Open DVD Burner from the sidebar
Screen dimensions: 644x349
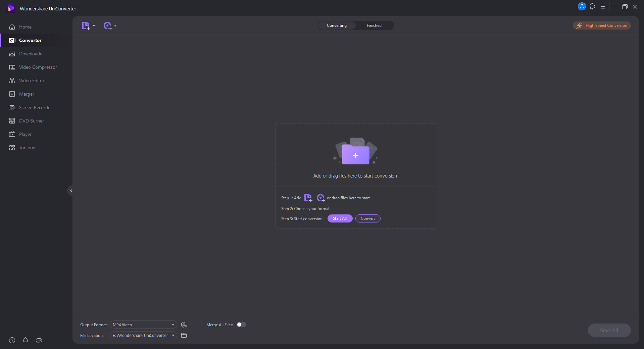tap(32, 121)
